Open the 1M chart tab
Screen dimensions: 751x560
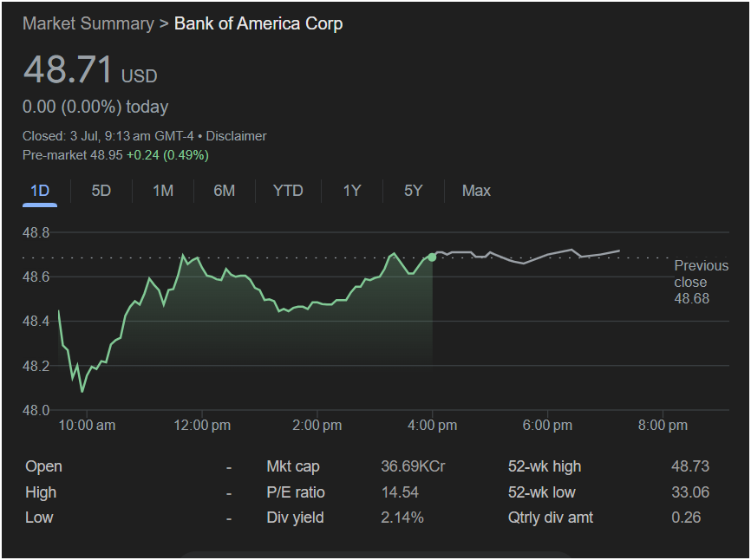point(163,191)
